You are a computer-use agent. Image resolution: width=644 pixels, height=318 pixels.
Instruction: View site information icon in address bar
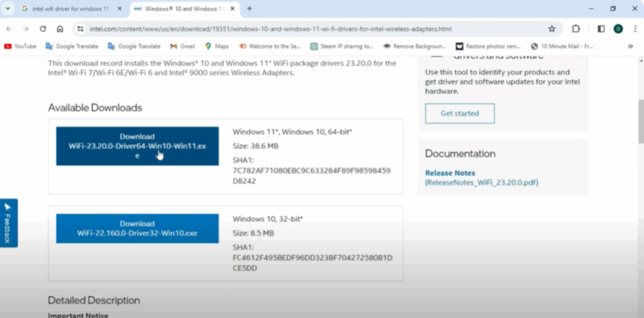click(x=80, y=29)
